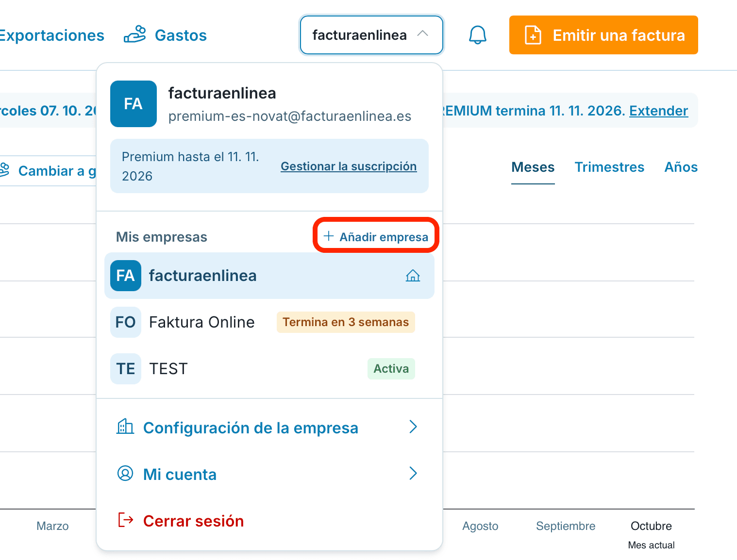Click the TE badge for TEST company
This screenshot has height=560, width=737.
click(x=126, y=369)
